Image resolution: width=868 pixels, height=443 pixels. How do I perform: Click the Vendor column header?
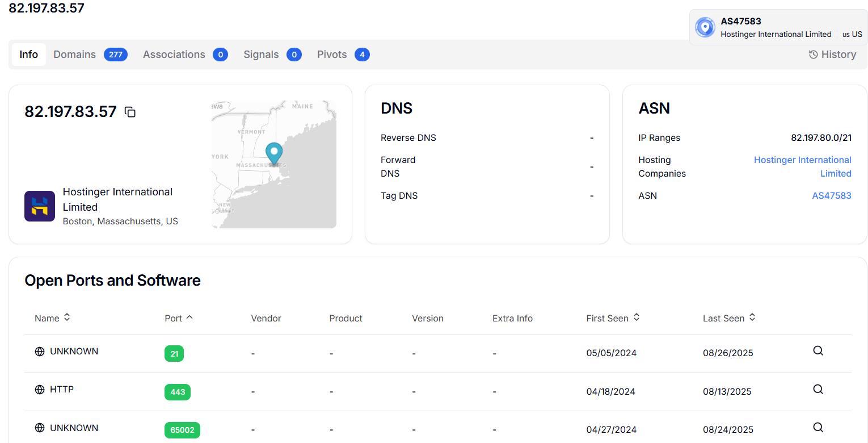point(266,319)
